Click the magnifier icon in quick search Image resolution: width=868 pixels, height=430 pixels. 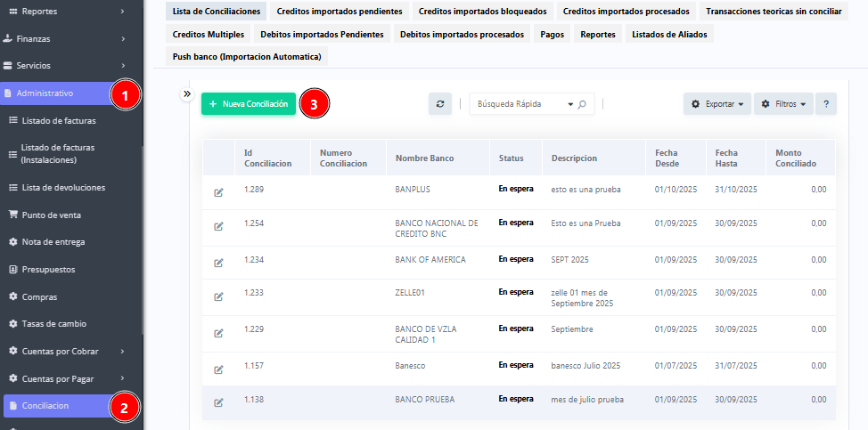coord(582,104)
